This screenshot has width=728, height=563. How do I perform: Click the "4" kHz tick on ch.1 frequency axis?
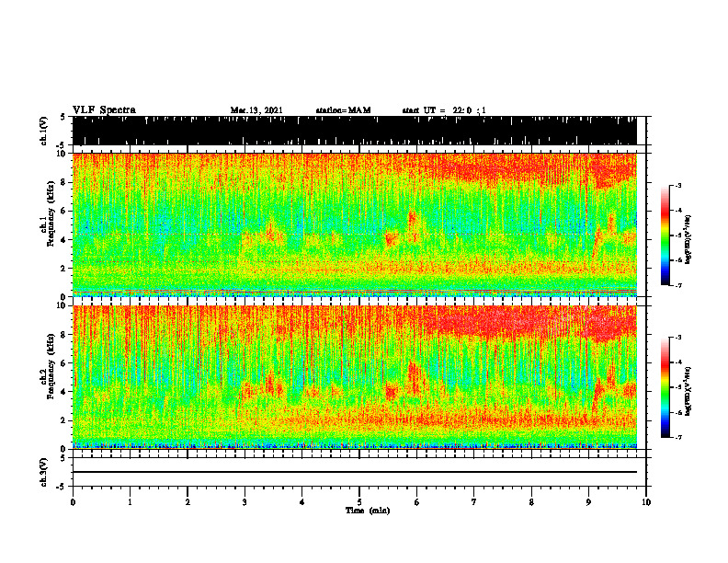coord(64,240)
